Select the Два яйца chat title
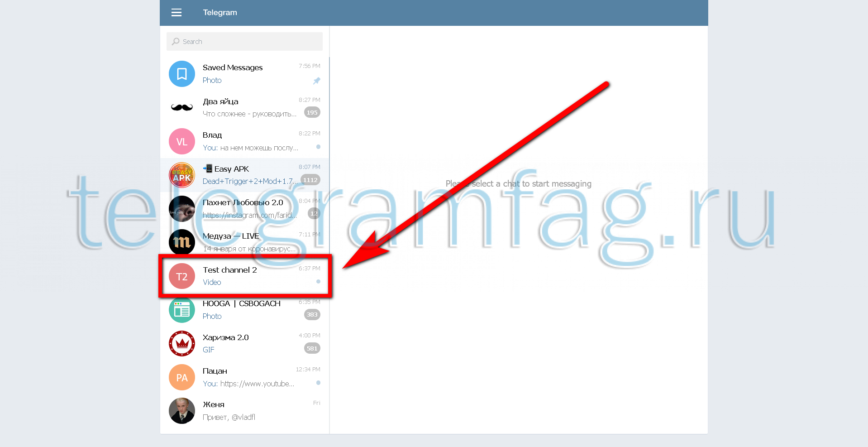The height and width of the screenshot is (447, 868). pos(220,101)
